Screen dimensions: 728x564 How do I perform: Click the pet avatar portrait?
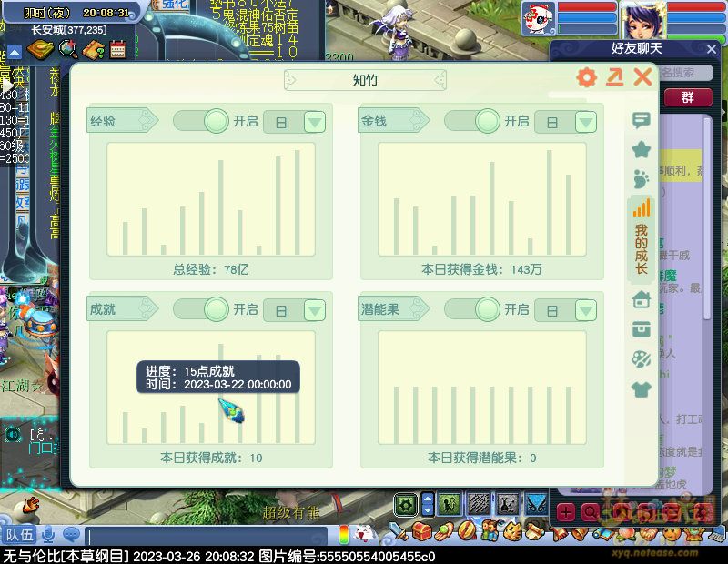[x=538, y=18]
